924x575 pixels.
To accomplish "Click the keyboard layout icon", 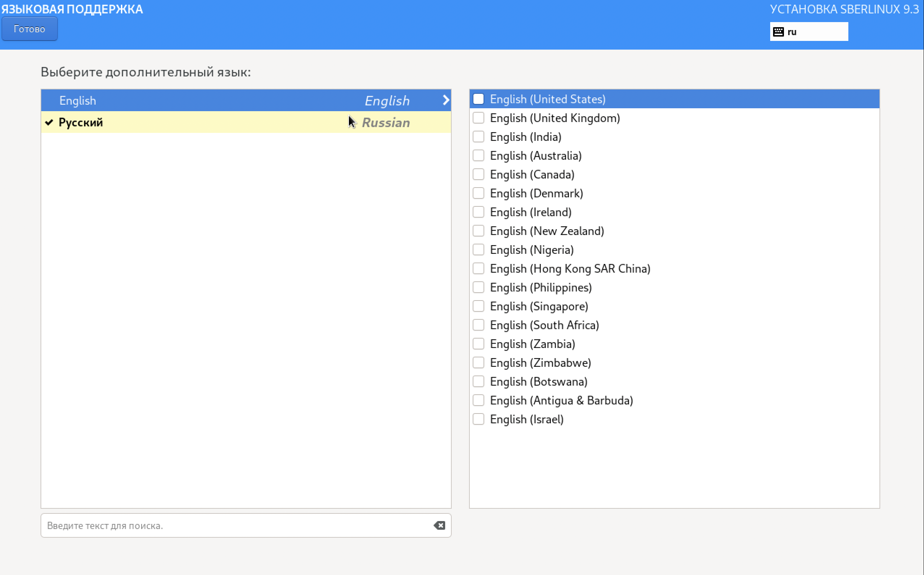I will [778, 32].
